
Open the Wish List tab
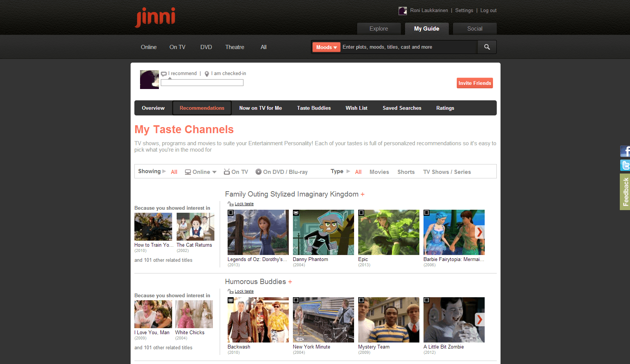[x=356, y=108]
